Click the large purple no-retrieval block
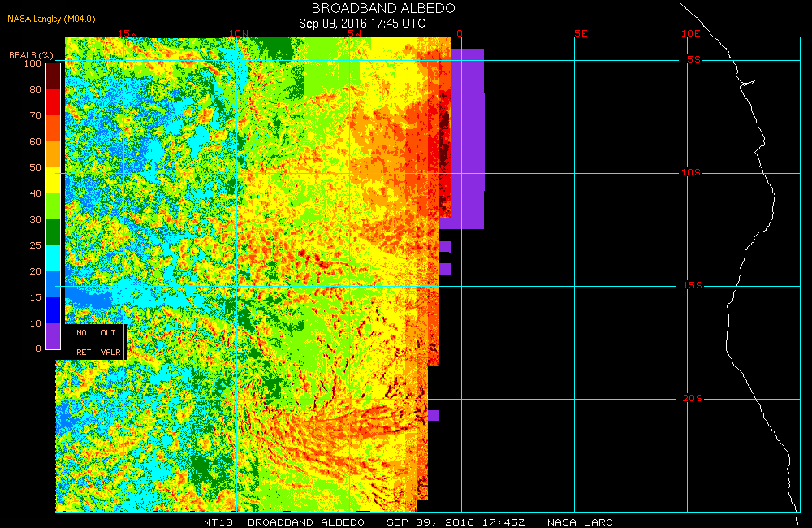 (467, 139)
